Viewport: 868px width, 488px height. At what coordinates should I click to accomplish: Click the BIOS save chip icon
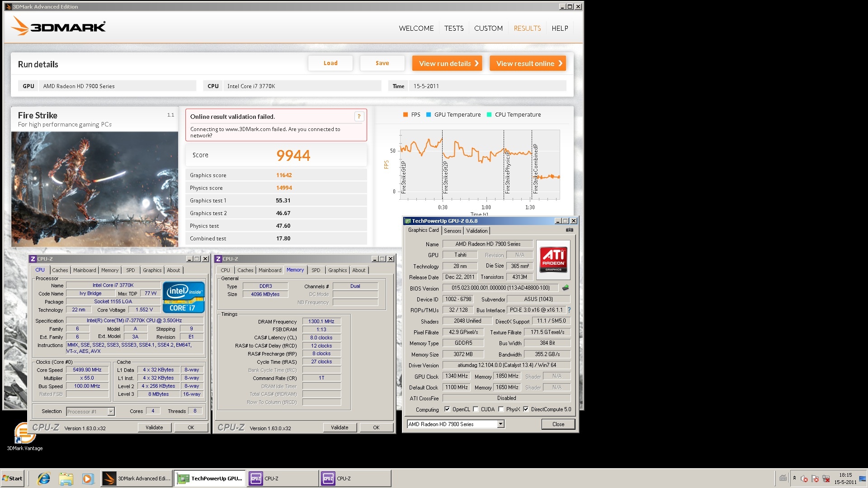565,288
